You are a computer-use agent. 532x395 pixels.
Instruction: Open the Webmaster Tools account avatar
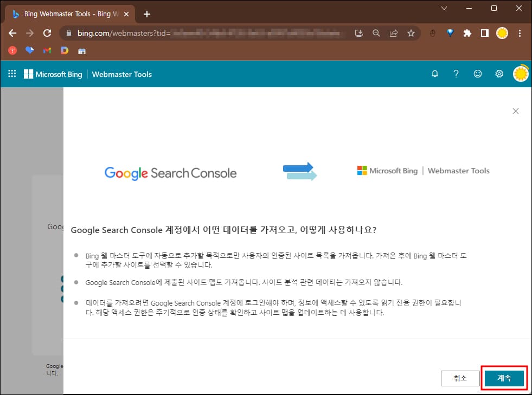[x=521, y=74]
